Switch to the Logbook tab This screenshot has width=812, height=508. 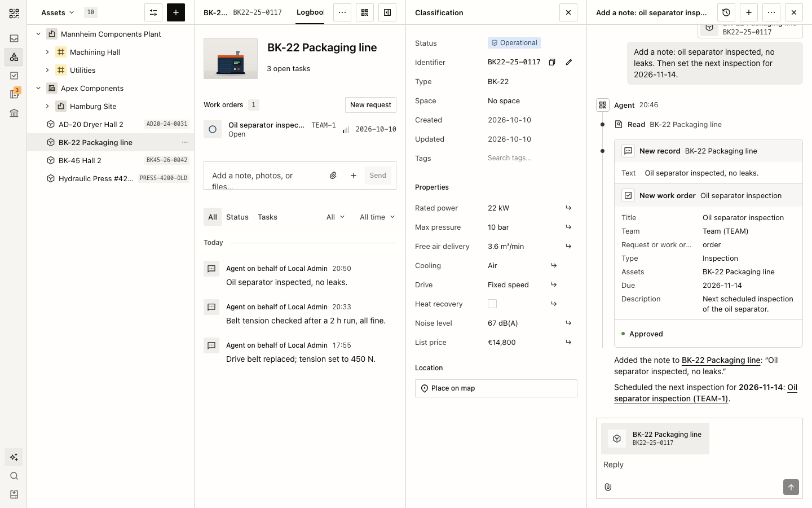[x=310, y=12]
